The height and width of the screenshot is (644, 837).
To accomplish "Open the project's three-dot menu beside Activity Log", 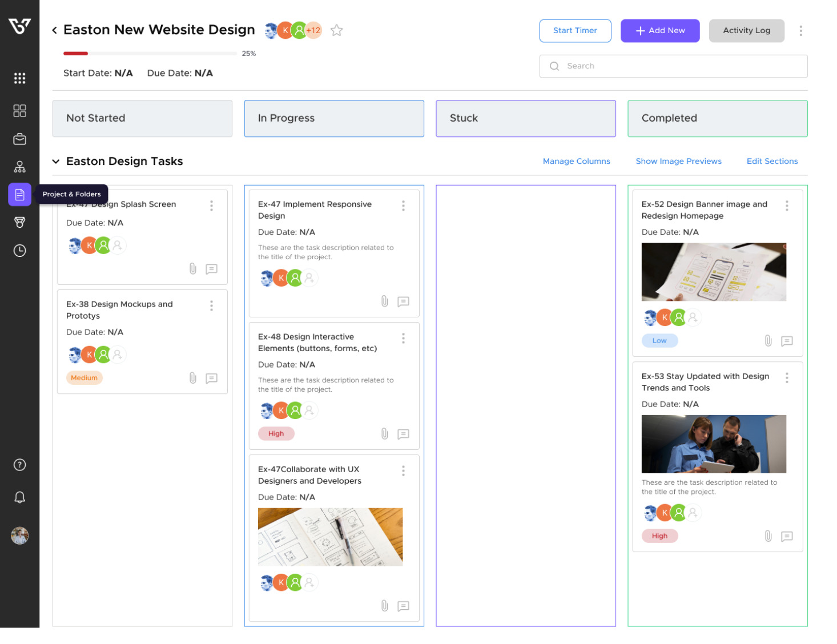I will point(800,31).
